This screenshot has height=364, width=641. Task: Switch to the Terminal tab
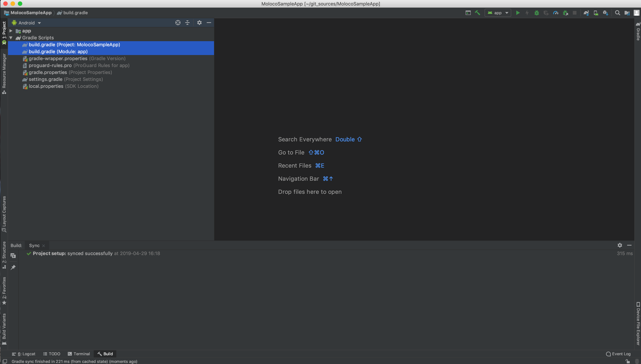click(79, 354)
